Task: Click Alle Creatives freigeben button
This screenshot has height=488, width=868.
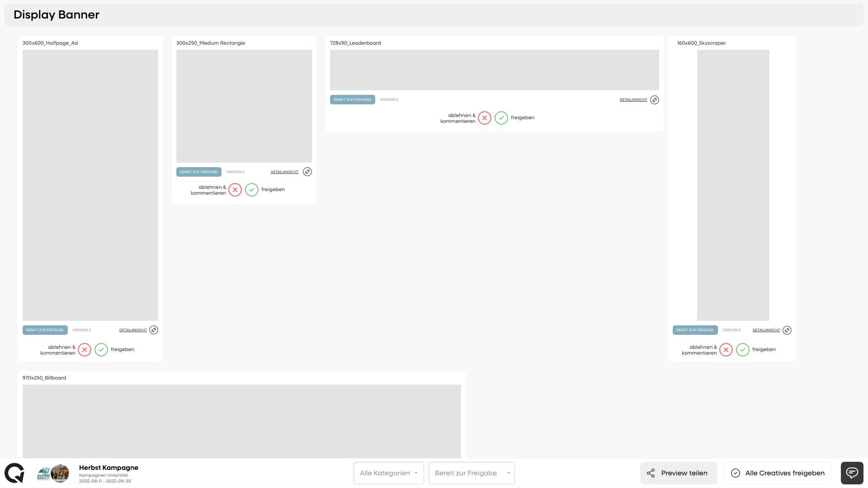Action: coord(778,473)
